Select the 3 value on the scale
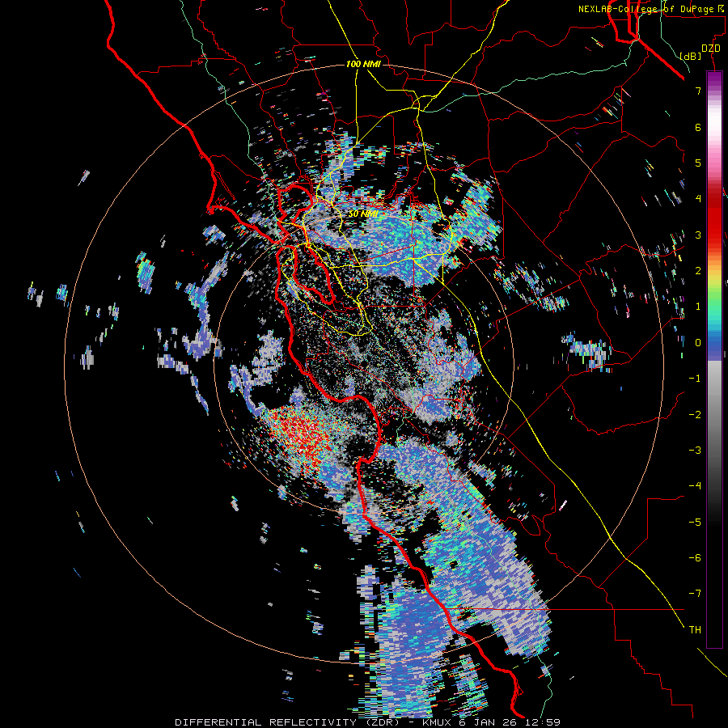The height and width of the screenshot is (728, 728). (x=698, y=235)
